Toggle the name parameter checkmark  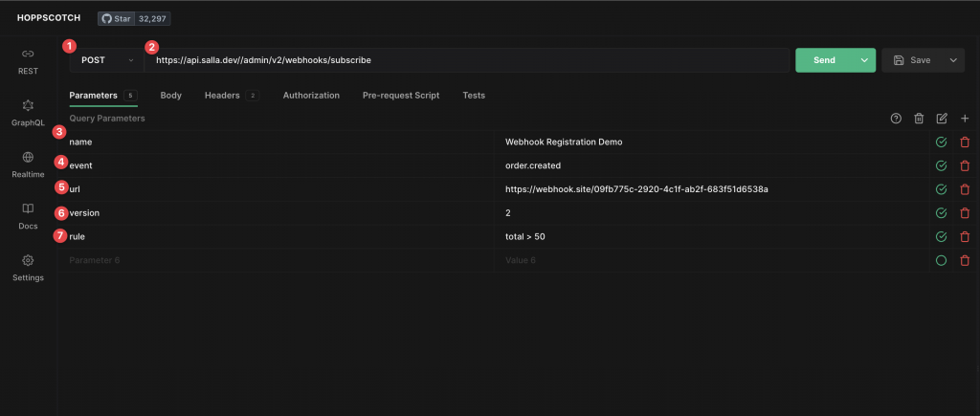(x=941, y=142)
